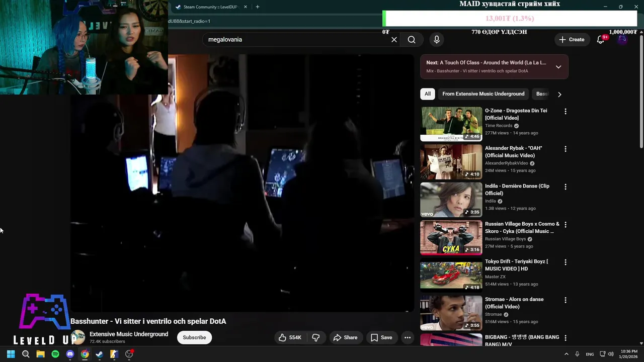Open options for Alexander Rybak OAH video
The height and width of the screenshot is (362, 644).
(566, 149)
